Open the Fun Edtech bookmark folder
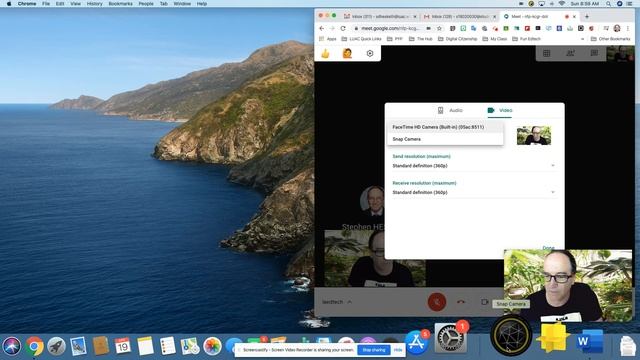 click(527, 39)
